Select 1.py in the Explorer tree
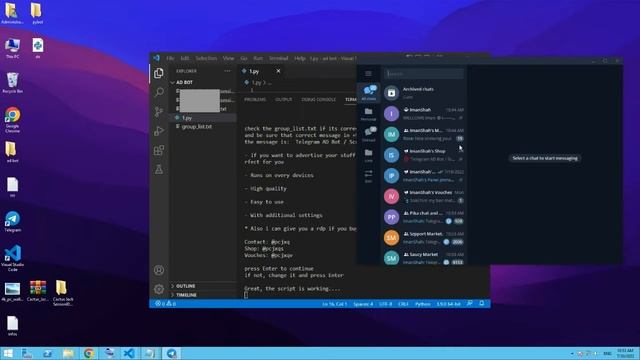The width and height of the screenshot is (640, 360). point(203,118)
